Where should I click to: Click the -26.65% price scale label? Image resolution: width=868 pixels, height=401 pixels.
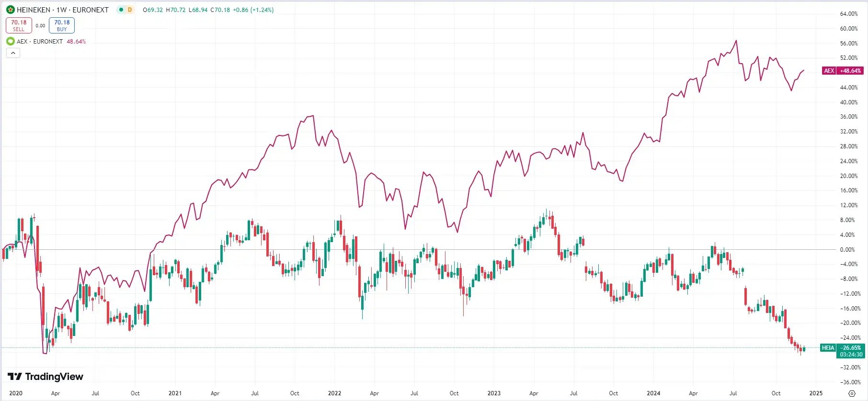point(851,348)
